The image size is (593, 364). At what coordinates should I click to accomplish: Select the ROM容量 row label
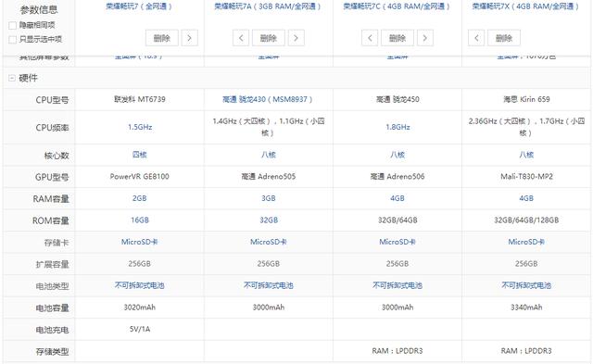click(51, 220)
